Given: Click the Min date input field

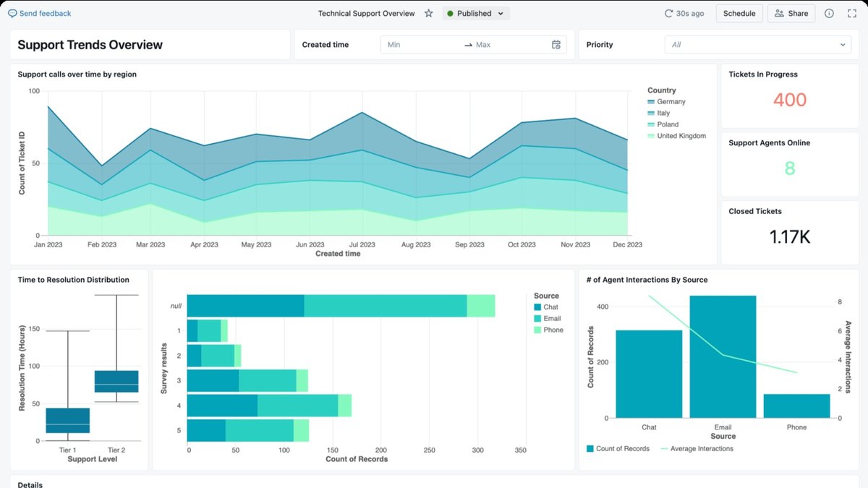Looking at the screenshot, I should 423,45.
